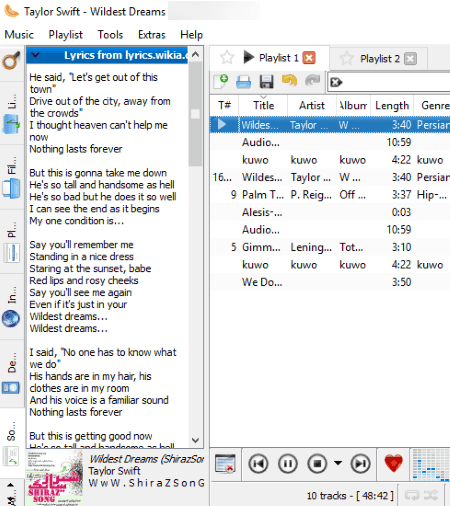Screen dimensions: 450x506
Task: Open the Library sidebar tab
Action: [12, 114]
